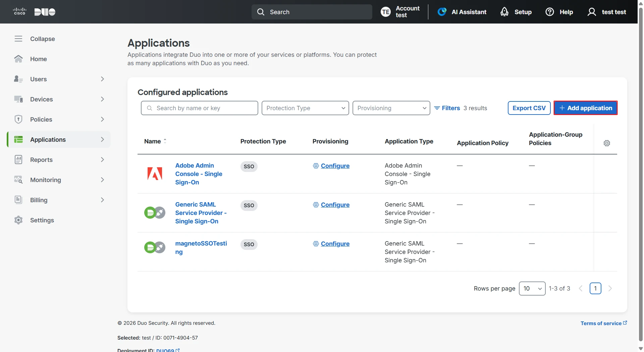Expand the Users submenu chevron
The height and width of the screenshot is (352, 644).
[x=103, y=79]
